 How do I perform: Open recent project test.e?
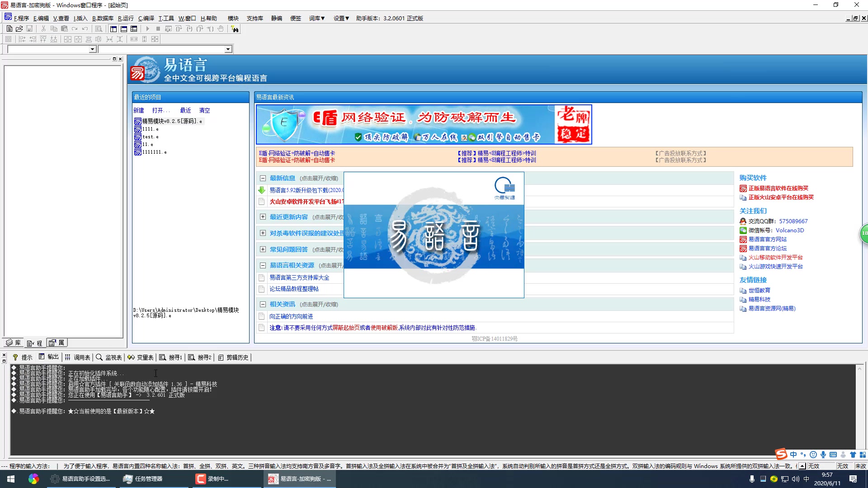[150, 137]
